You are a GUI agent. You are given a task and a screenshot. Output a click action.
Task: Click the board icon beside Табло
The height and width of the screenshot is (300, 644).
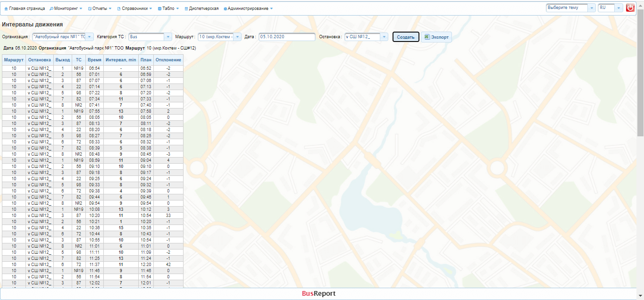click(x=159, y=8)
